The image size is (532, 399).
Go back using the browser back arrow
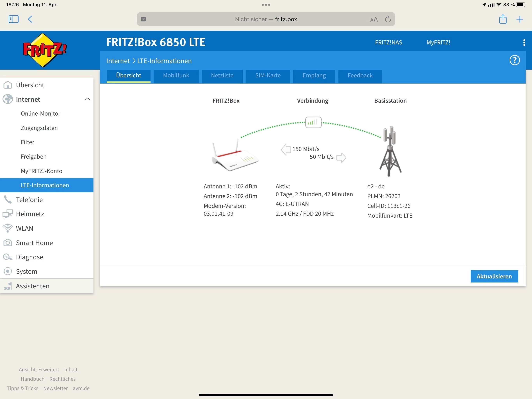pyautogui.click(x=30, y=19)
